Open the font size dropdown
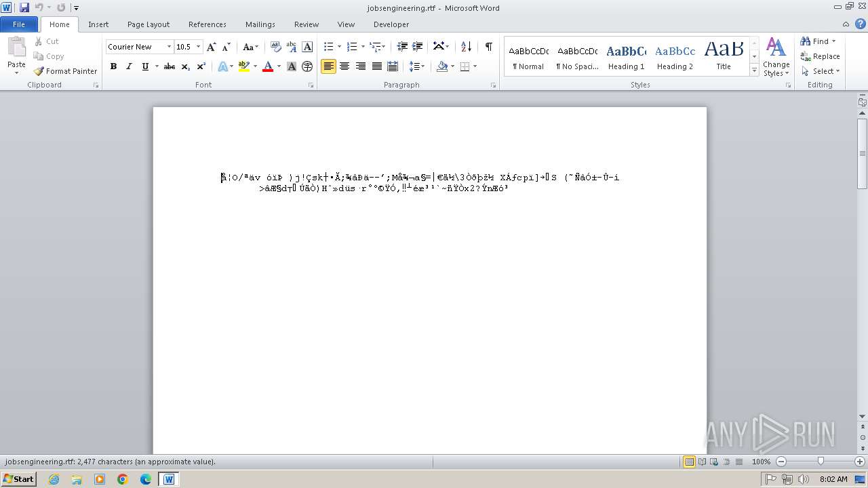Image resolution: width=868 pixels, height=488 pixels. (x=198, y=47)
